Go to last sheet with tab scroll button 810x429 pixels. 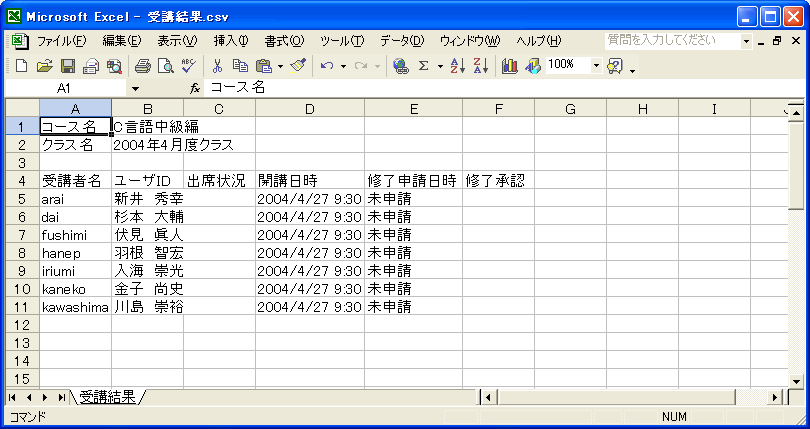tap(61, 397)
